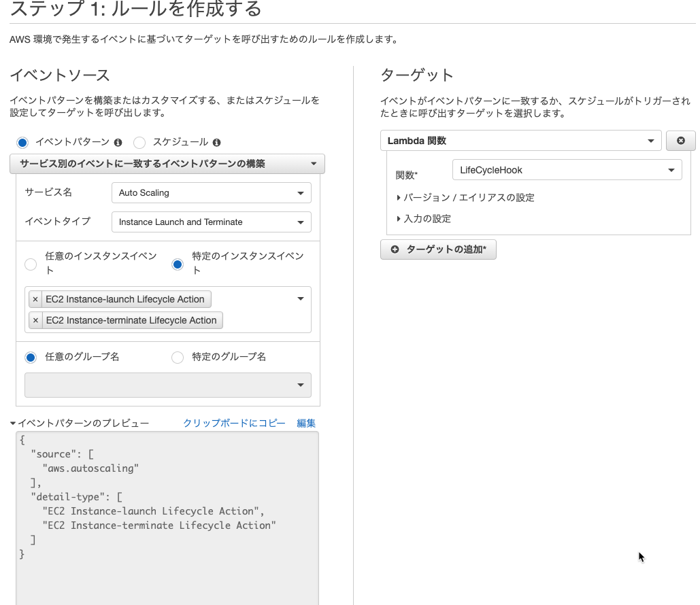The height and width of the screenshot is (605, 700).
Task: Click the サービス名 label
Action: 48,192
